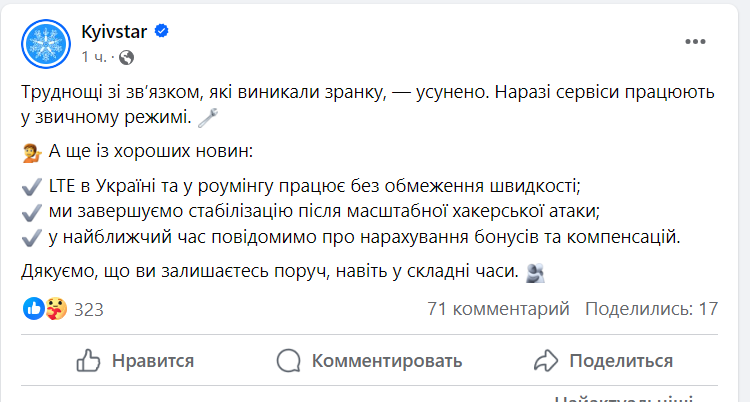Open the Kyivstar page name link
The image size is (750, 402).
(x=114, y=31)
